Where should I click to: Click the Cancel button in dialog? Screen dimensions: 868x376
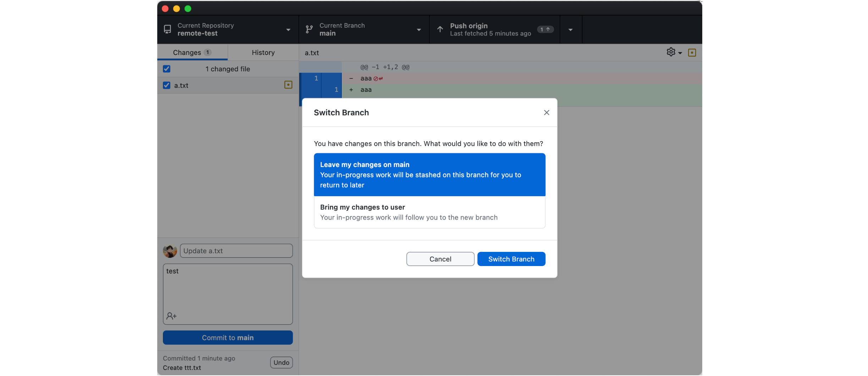[x=440, y=259]
